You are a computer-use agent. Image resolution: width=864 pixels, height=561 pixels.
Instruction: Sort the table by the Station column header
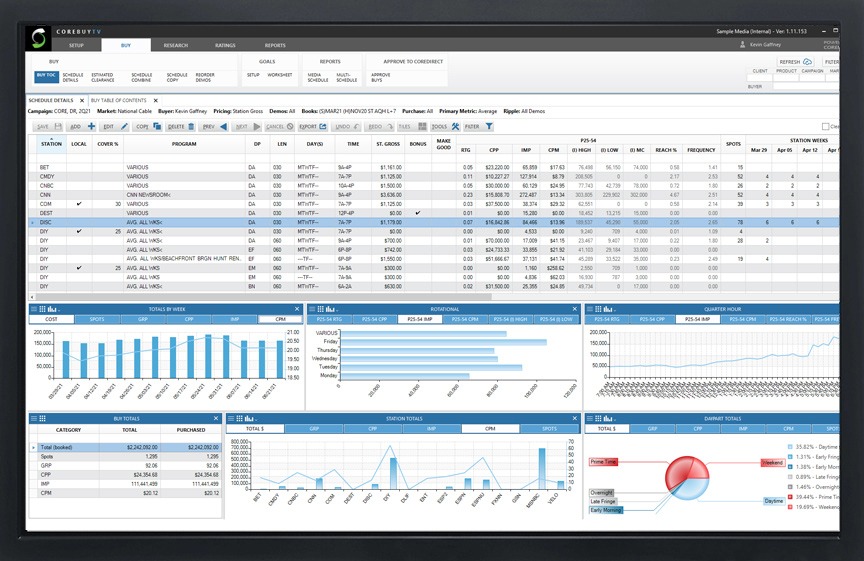point(51,144)
